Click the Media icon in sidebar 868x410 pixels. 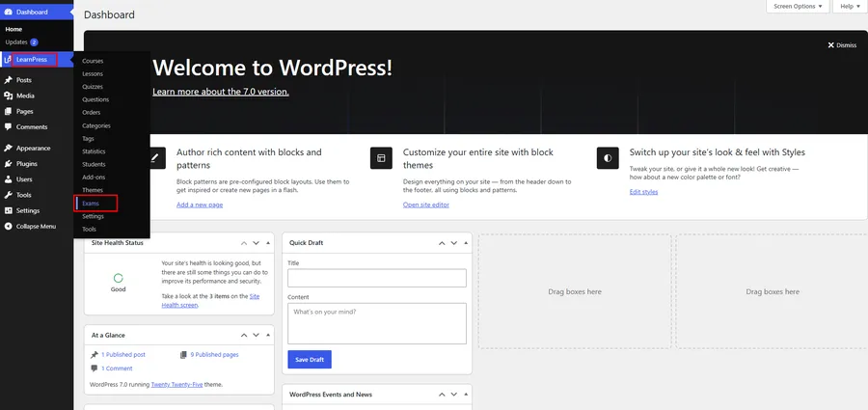9,96
